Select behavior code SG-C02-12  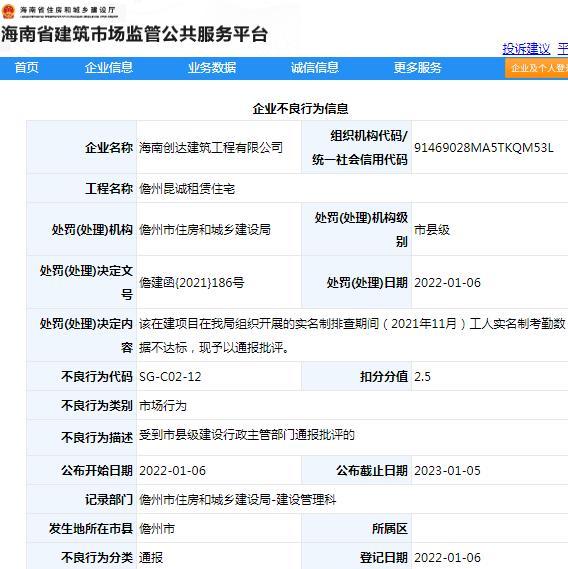pyautogui.click(x=170, y=377)
